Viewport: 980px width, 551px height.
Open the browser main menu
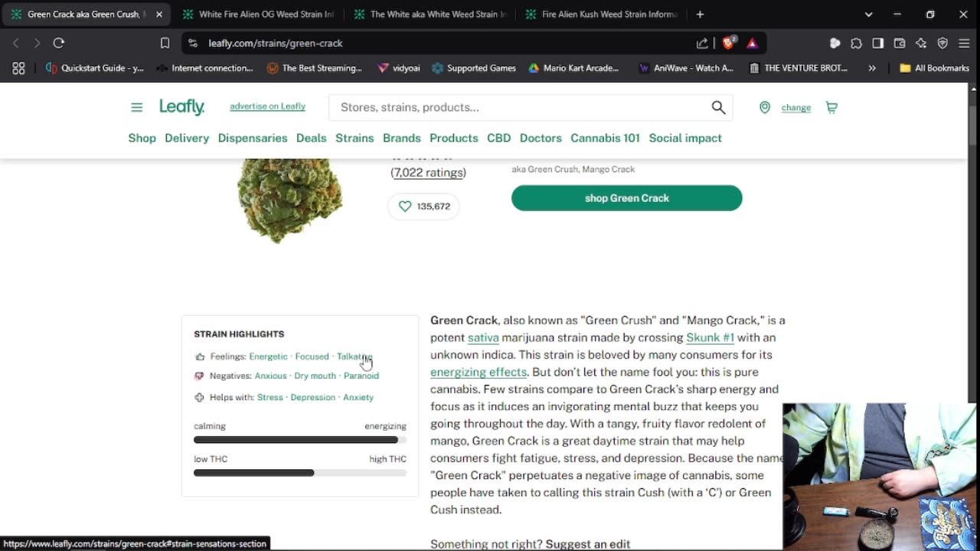pyautogui.click(x=964, y=44)
